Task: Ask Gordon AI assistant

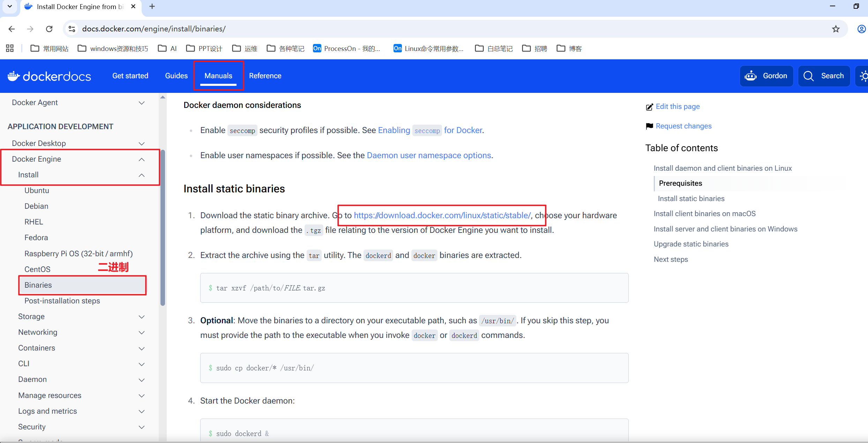Action: tap(766, 76)
